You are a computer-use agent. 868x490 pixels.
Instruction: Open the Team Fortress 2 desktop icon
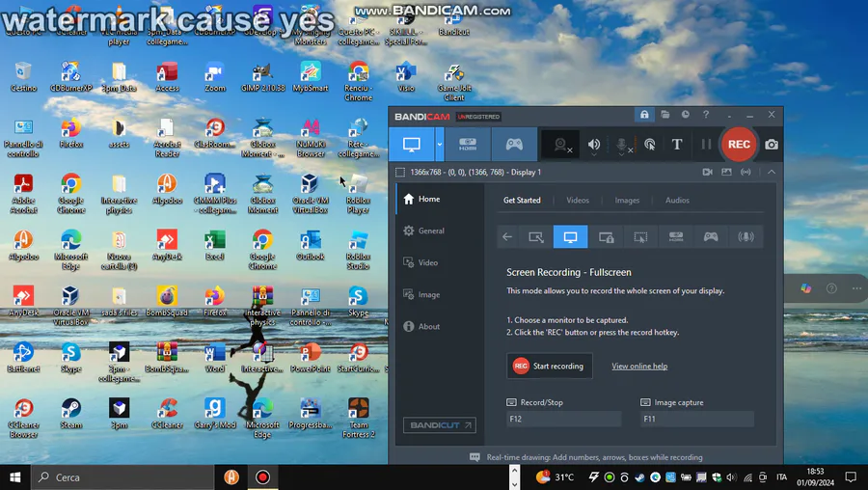[358, 418]
